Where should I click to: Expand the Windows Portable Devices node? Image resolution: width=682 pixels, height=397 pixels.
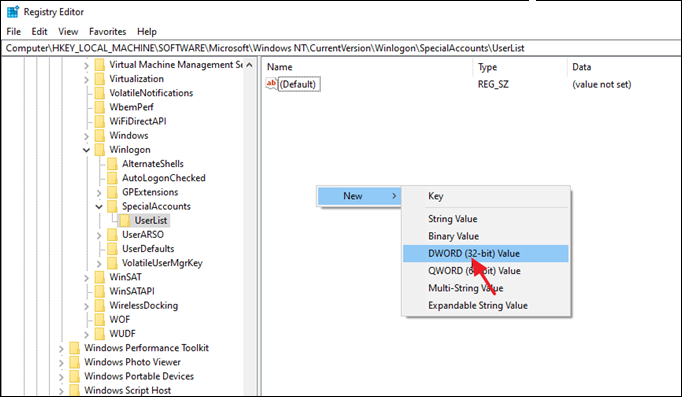click(61, 377)
